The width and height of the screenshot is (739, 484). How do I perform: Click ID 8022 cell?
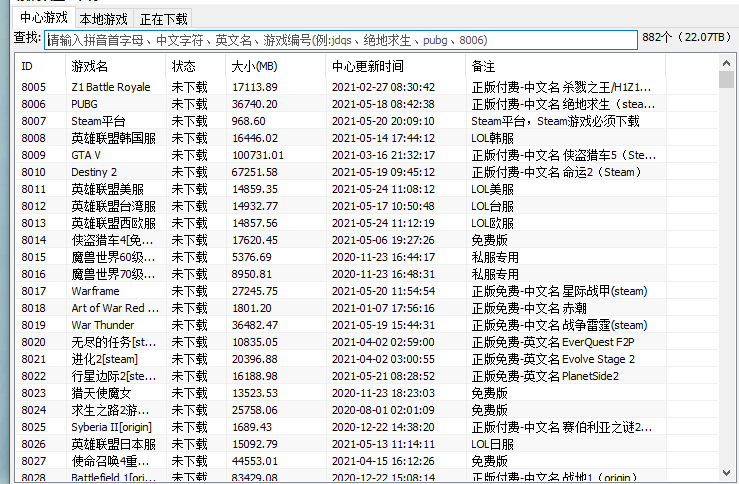[x=33, y=376]
